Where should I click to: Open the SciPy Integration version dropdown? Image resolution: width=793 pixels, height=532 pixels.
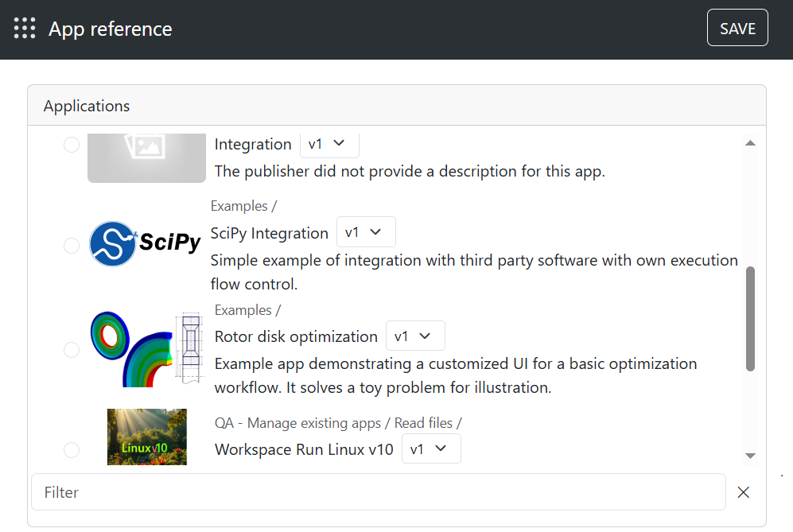coord(366,232)
